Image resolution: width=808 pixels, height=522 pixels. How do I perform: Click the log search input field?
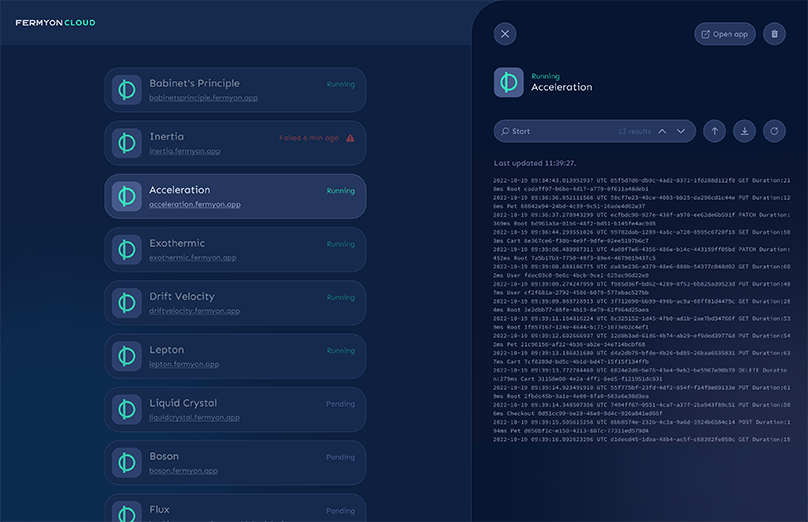(x=595, y=131)
